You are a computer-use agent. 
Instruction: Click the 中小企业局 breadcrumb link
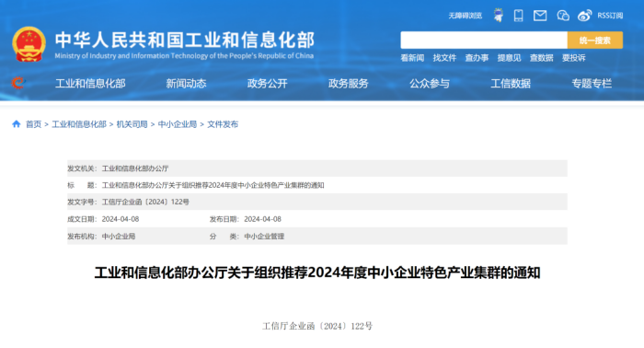pos(178,124)
